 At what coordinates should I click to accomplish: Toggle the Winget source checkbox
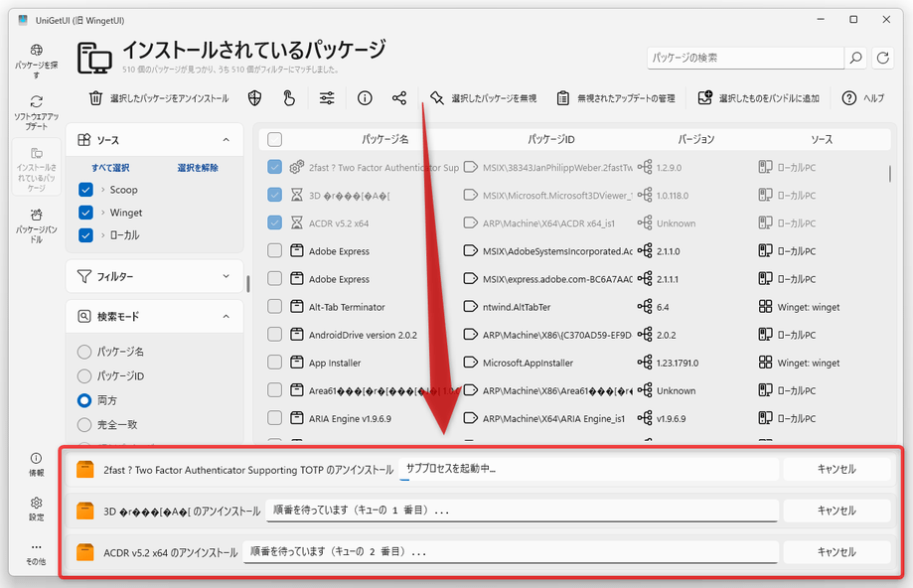point(85,213)
